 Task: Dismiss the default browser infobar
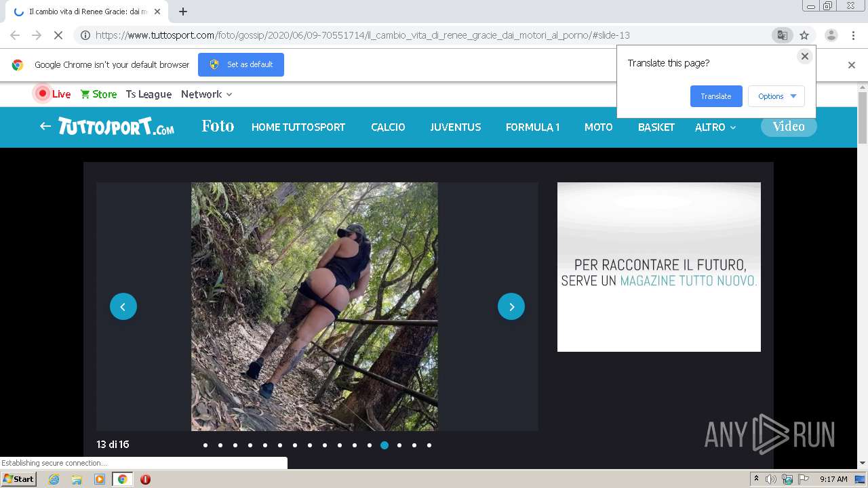point(852,65)
